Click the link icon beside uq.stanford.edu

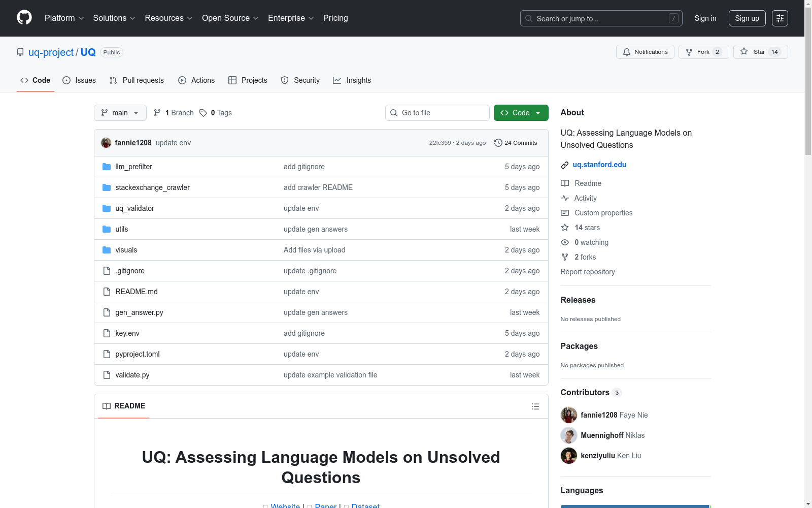click(x=565, y=165)
